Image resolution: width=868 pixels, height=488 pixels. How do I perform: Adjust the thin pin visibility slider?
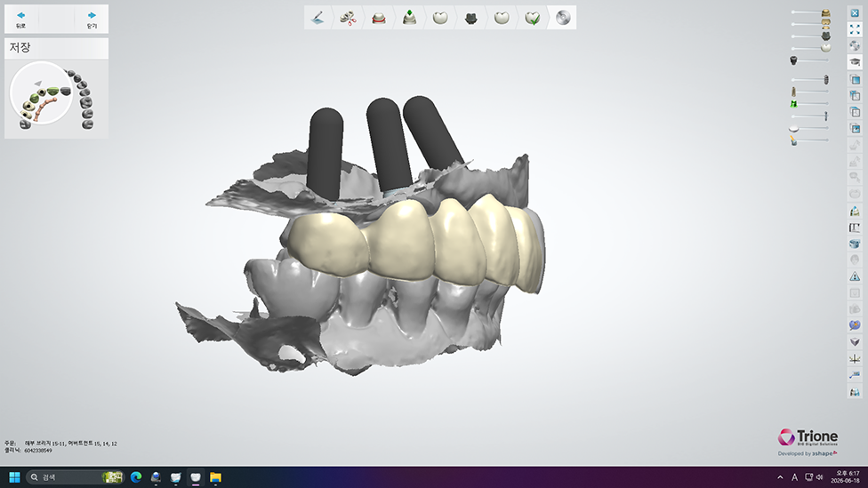click(x=810, y=116)
